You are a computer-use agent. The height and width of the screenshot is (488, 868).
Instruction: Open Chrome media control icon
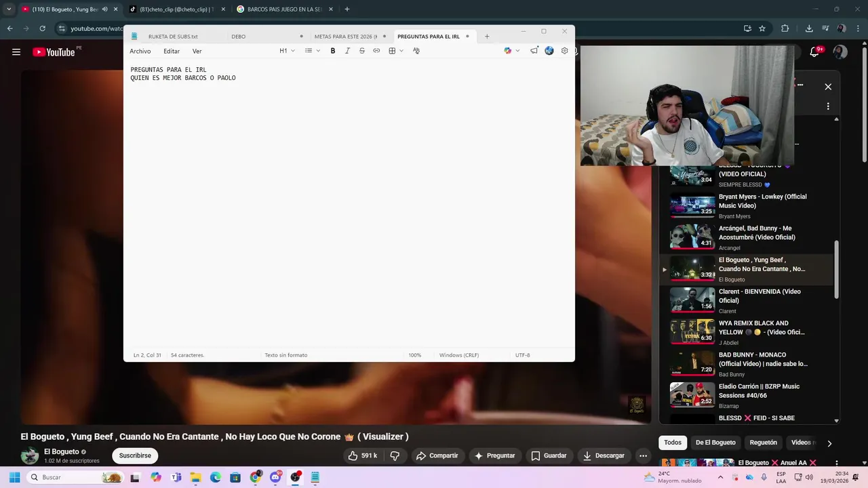click(825, 28)
